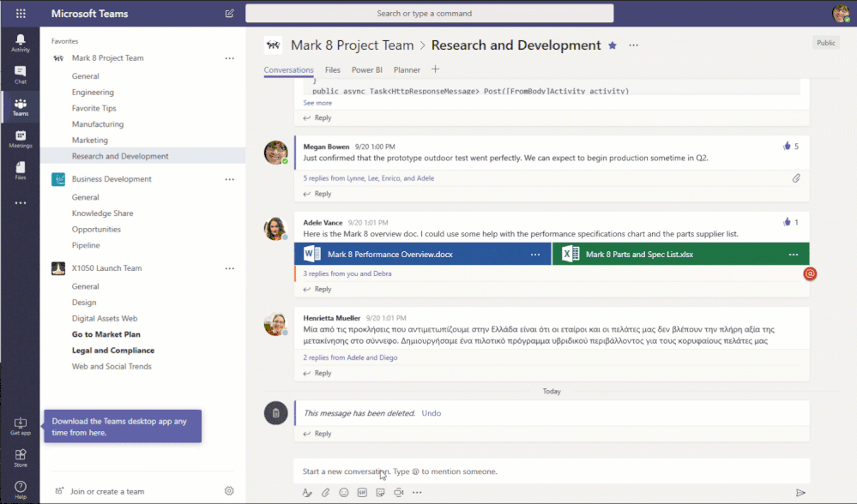The height and width of the screenshot is (504, 857).
Task: Open the sticker picker
Action: 380,493
